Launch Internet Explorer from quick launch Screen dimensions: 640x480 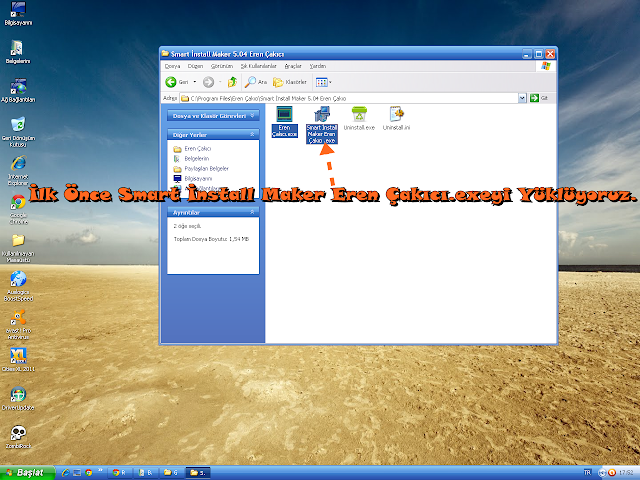65,473
